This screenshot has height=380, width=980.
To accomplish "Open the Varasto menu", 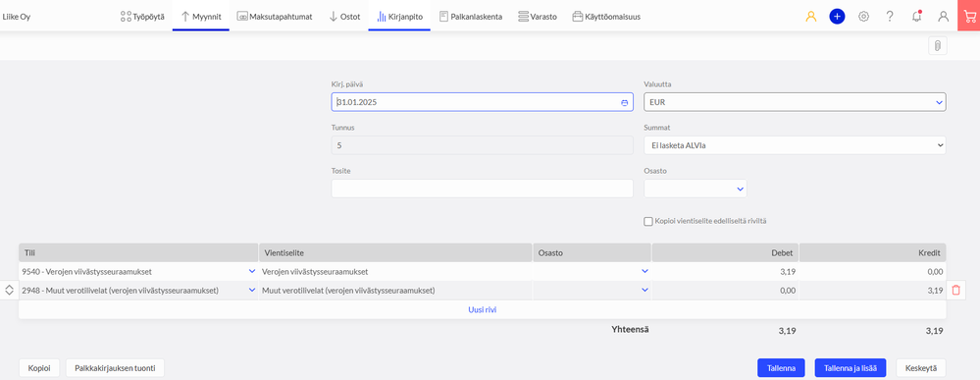I will [x=538, y=17].
